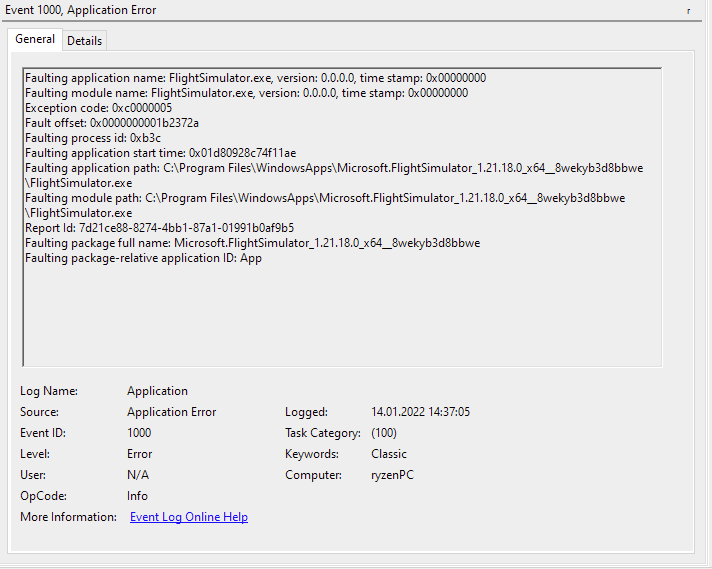Click the Log Name: label
Image resolution: width=712 pixels, height=569 pixels.
(x=49, y=391)
